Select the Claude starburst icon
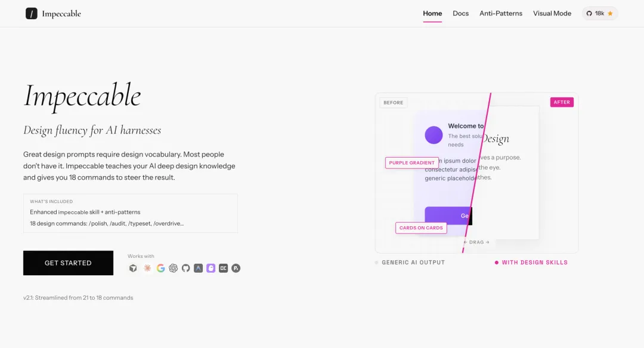Screen dimensions: 644x348 147,268
